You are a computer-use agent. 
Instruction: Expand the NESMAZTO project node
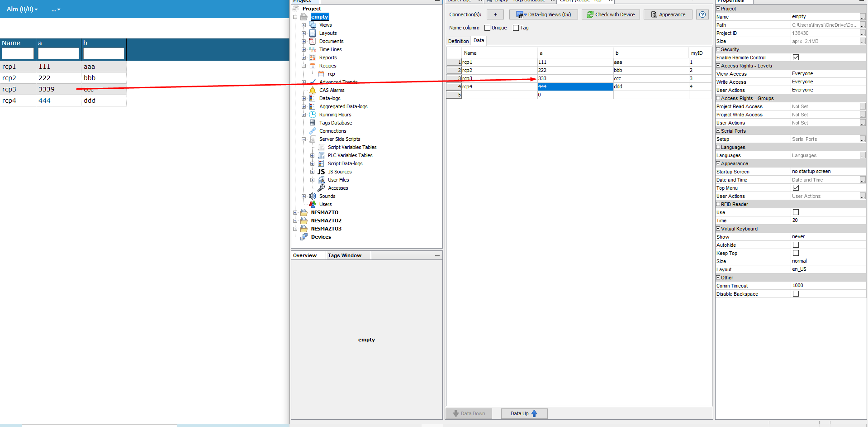[295, 212]
